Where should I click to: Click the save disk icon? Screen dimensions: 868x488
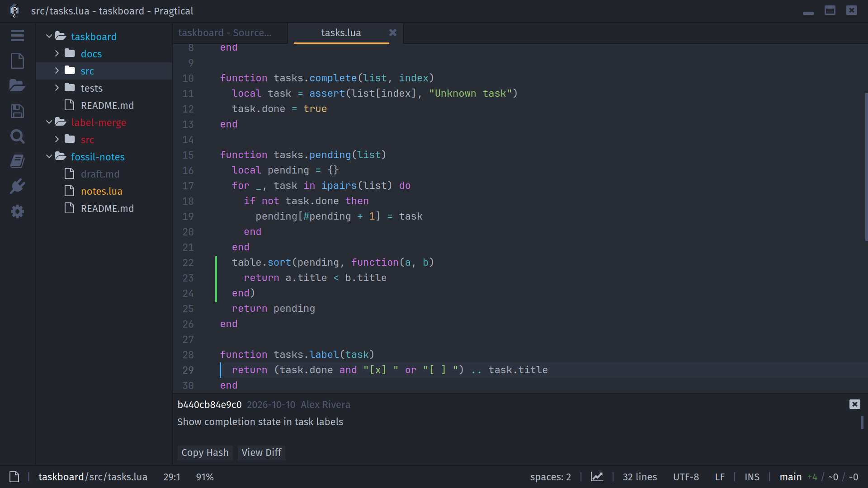(x=17, y=111)
